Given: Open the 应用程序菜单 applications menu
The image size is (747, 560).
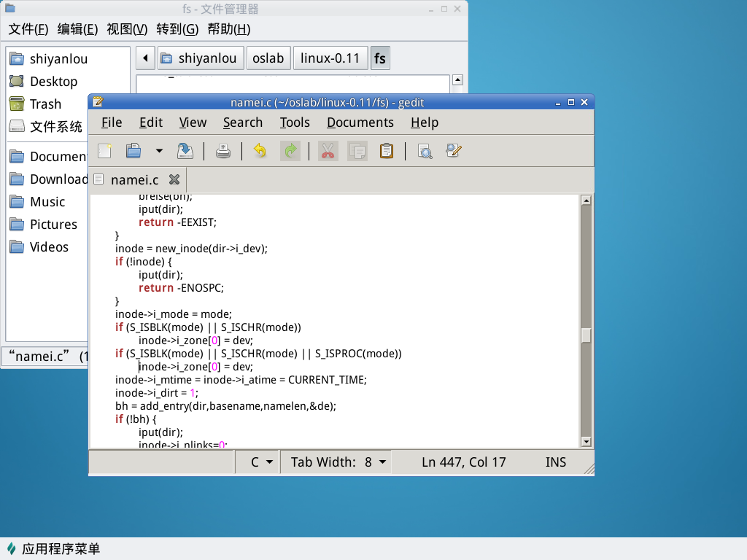Looking at the screenshot, I should pos(53,549).
